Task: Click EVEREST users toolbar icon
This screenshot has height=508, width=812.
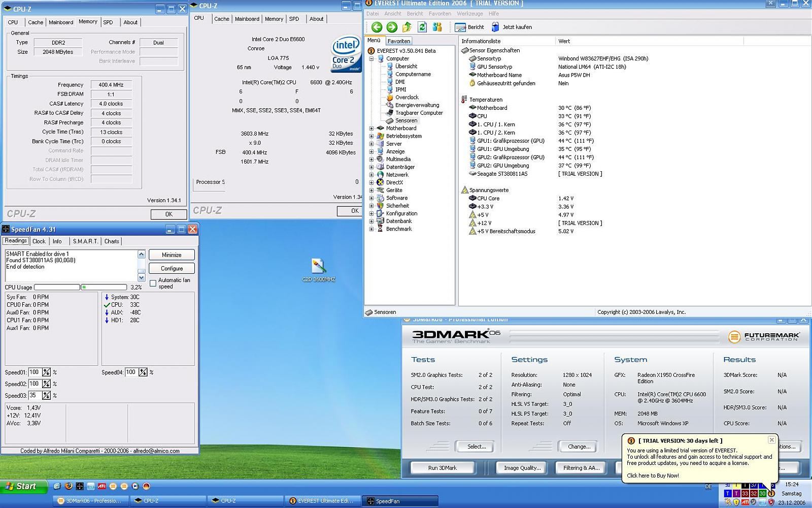Action: [437, 27]
